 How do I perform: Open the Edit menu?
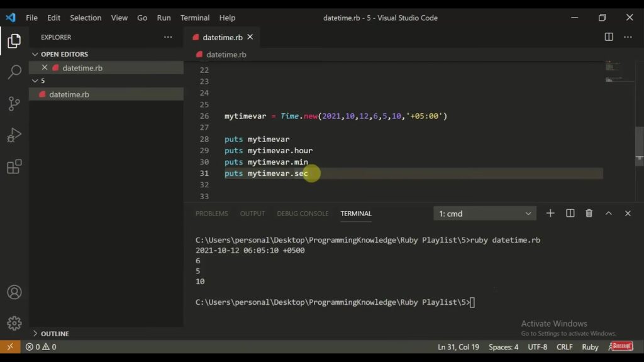pos(53,18)
